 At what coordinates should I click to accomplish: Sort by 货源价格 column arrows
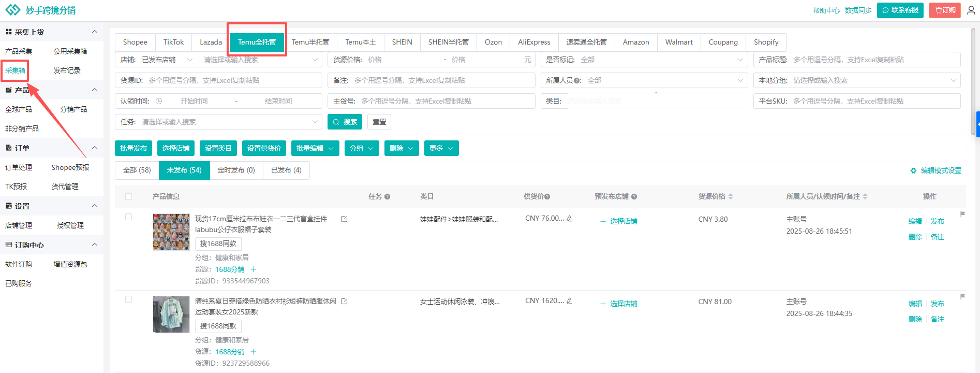(731, 197)
